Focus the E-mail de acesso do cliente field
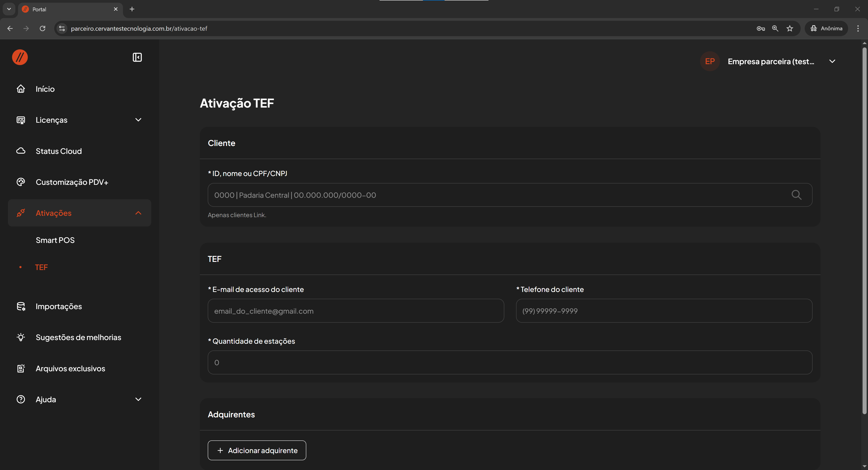The height and width of the screenshot is (470, 868). pos(356,311)
